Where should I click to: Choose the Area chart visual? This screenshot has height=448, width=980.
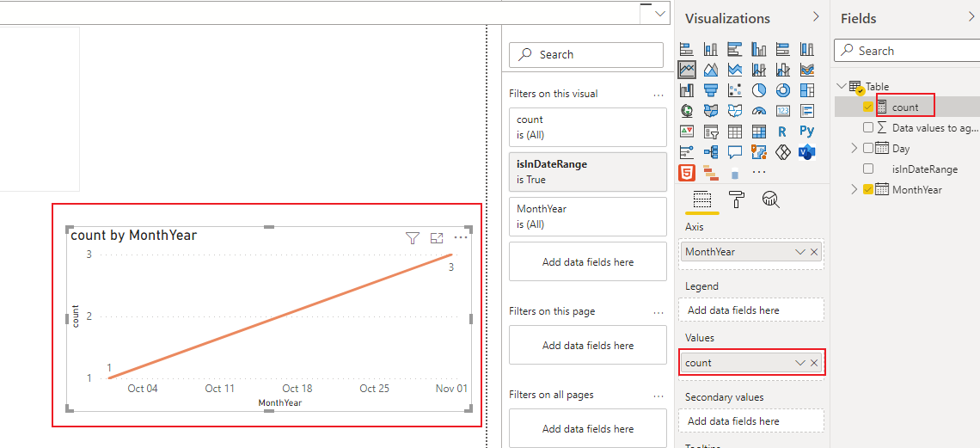click(711, 70)
